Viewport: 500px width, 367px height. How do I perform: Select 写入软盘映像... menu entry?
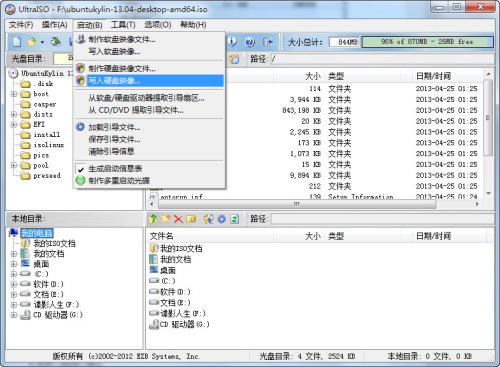point(149,51)
